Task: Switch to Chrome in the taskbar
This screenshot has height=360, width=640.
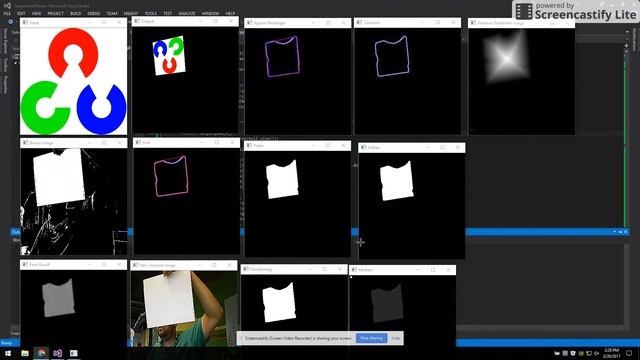Action: pos(41,353)
